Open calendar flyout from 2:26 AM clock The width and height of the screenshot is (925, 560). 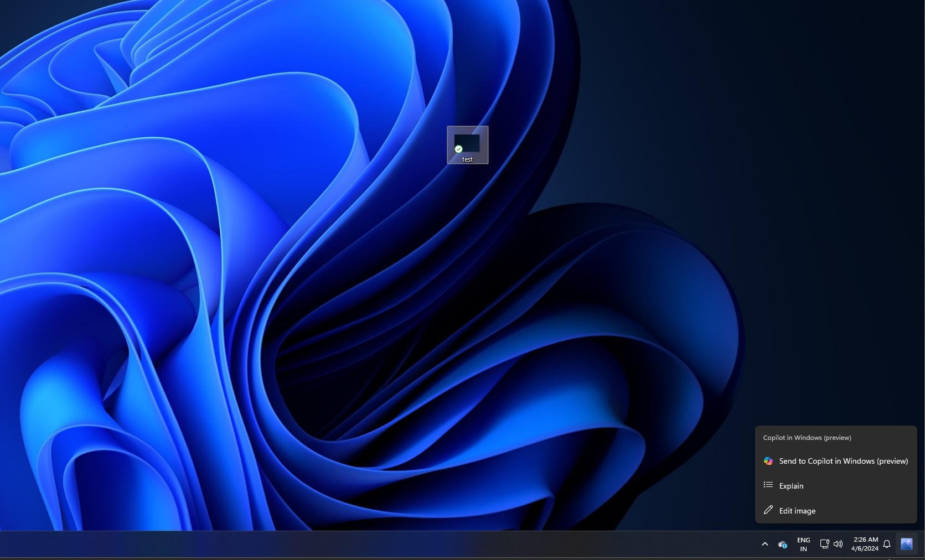pos(865,544)
